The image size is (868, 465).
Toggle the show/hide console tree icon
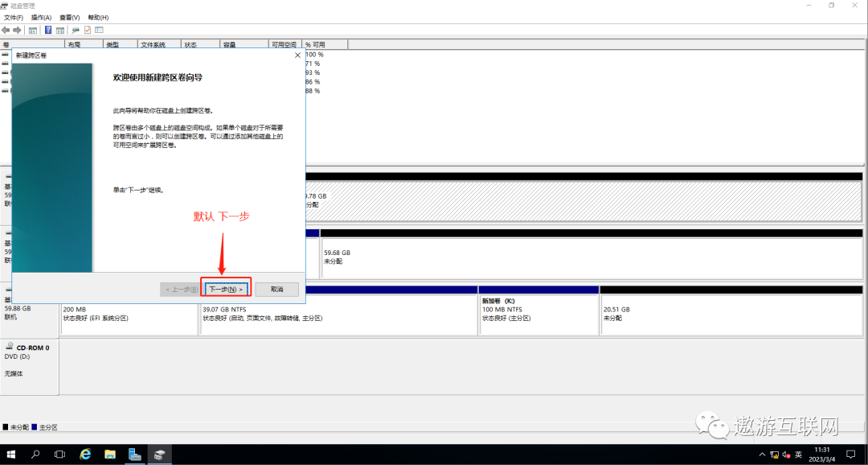pos(33,30)
